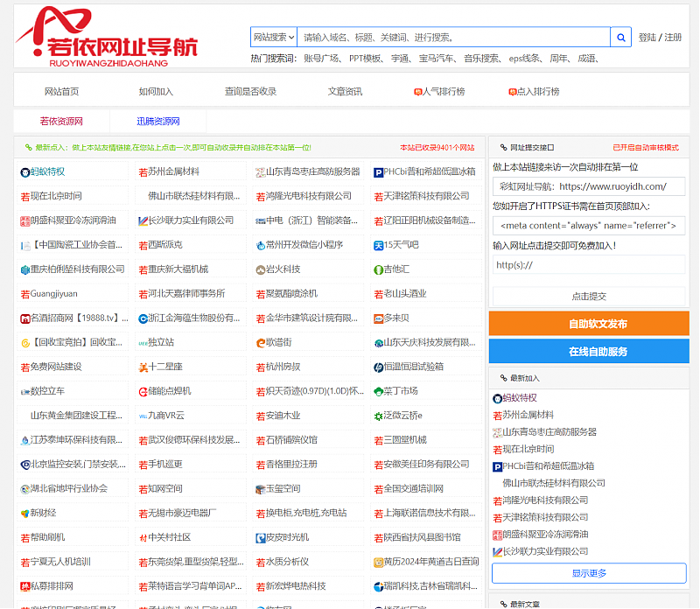Open the 查询是否收录 nav item
The height and width of the screenshot is (609, 700).
250,92
